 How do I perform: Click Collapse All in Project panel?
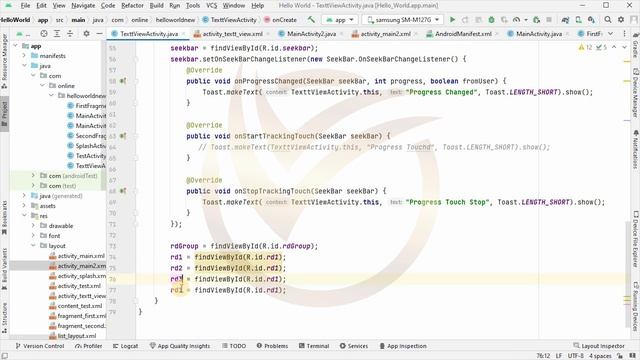pos(70,33)
